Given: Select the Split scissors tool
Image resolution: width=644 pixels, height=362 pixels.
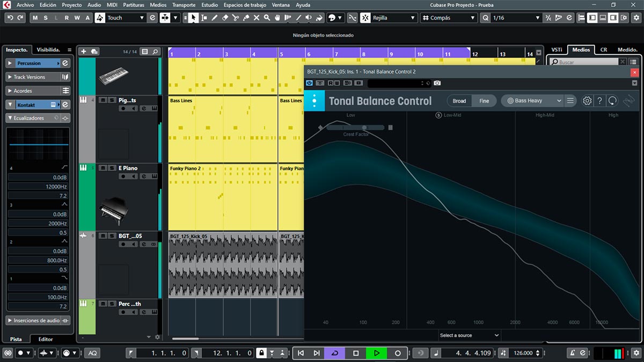Looking at the screenshot, I should pyautogui.click(x=236, y=18).
